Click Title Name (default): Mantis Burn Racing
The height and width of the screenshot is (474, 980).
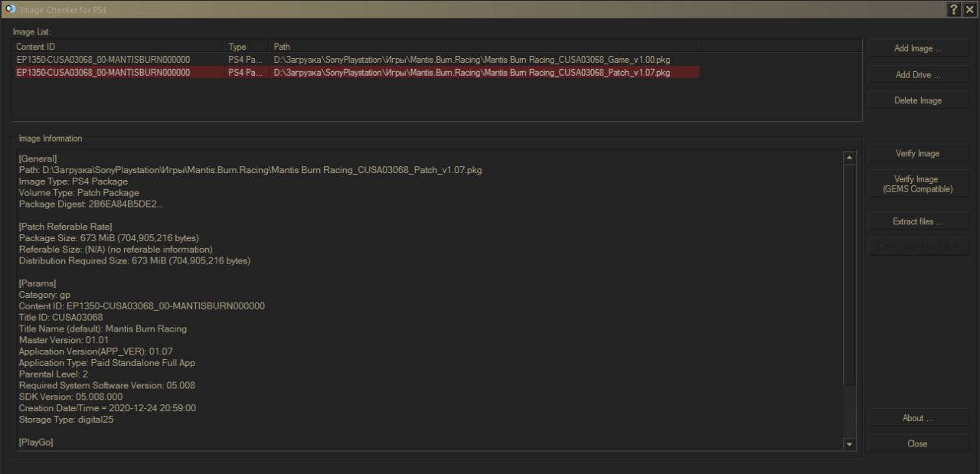[103, 329]
